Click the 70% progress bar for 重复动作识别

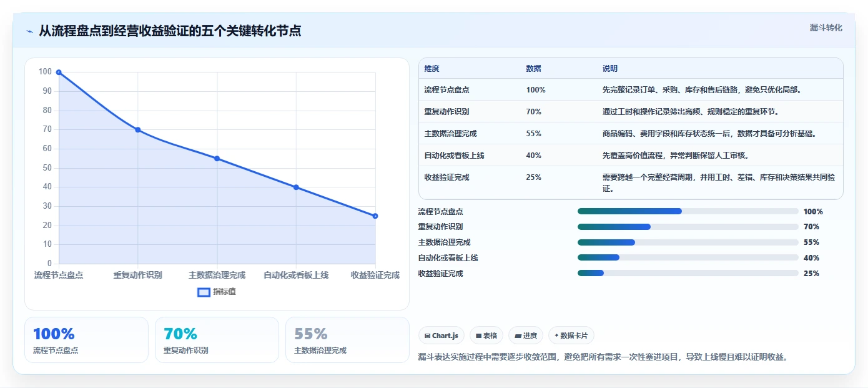(688, 227)
